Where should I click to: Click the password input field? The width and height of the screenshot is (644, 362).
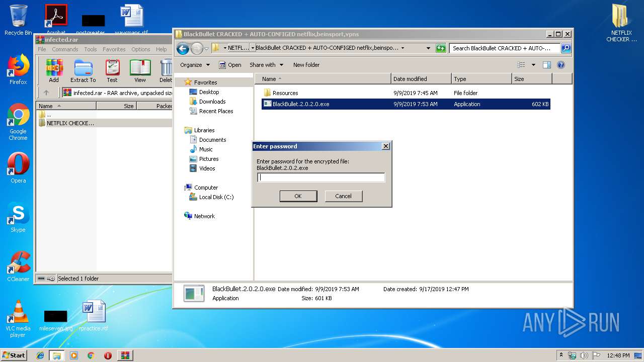point(321,177)
